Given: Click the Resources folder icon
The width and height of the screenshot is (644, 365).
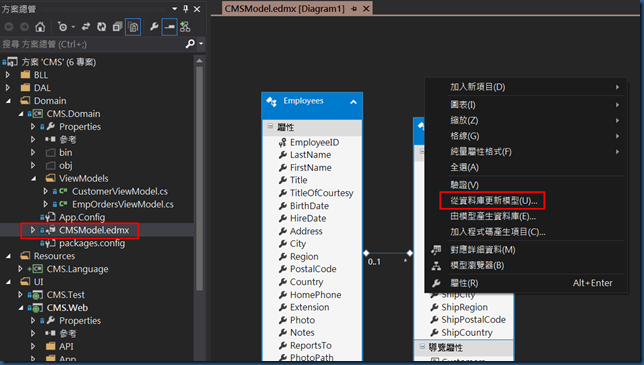Looking at the screenshot, I should (25, 256).
